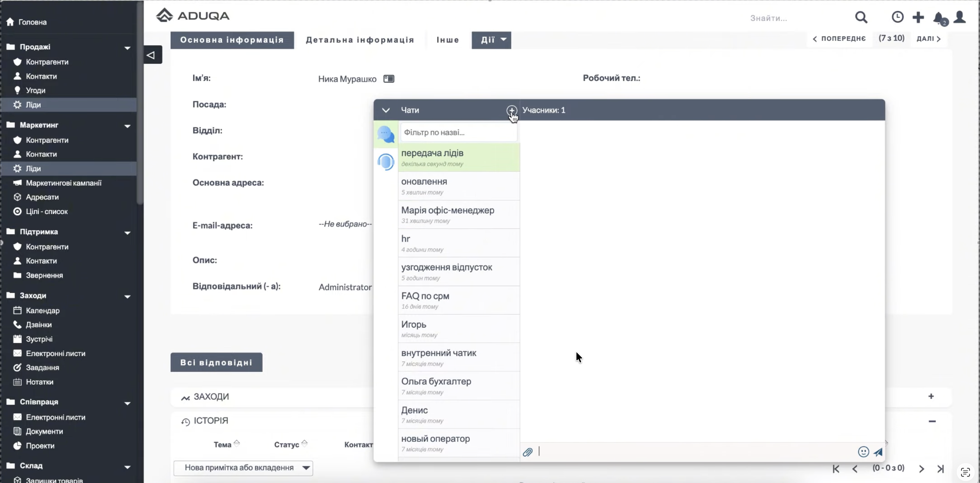This screenshot has height=483, width=980.
Task: Open recently viewed clock icon
Action: (897, 17)
